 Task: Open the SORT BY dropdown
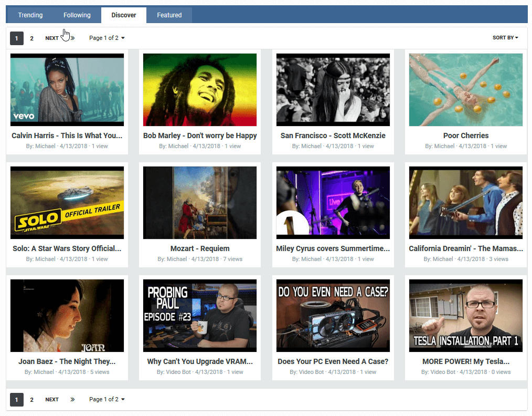click(x=505, y=38)
